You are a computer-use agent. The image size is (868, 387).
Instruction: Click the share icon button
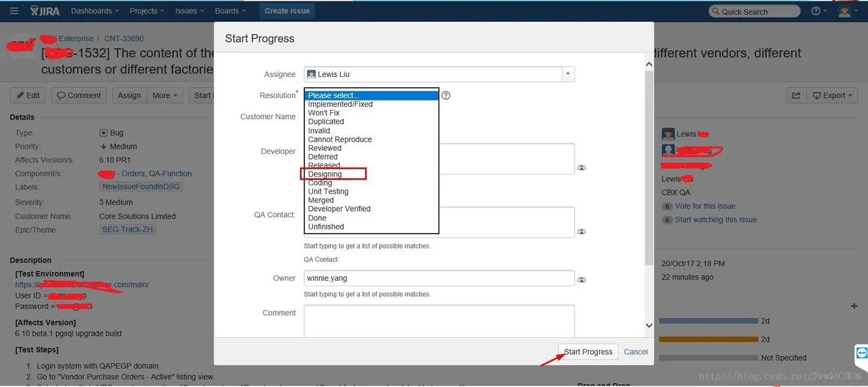pyautogui.click(x=795, y=95)
